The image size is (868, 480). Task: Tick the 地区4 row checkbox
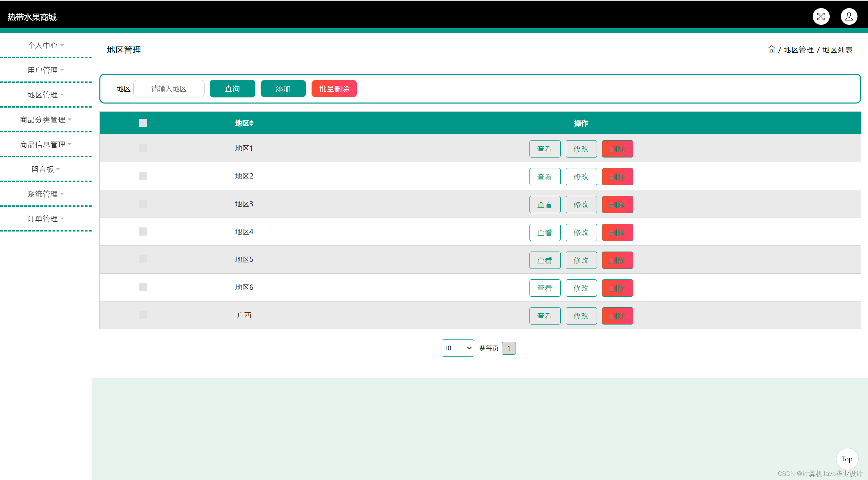point(143,232)
